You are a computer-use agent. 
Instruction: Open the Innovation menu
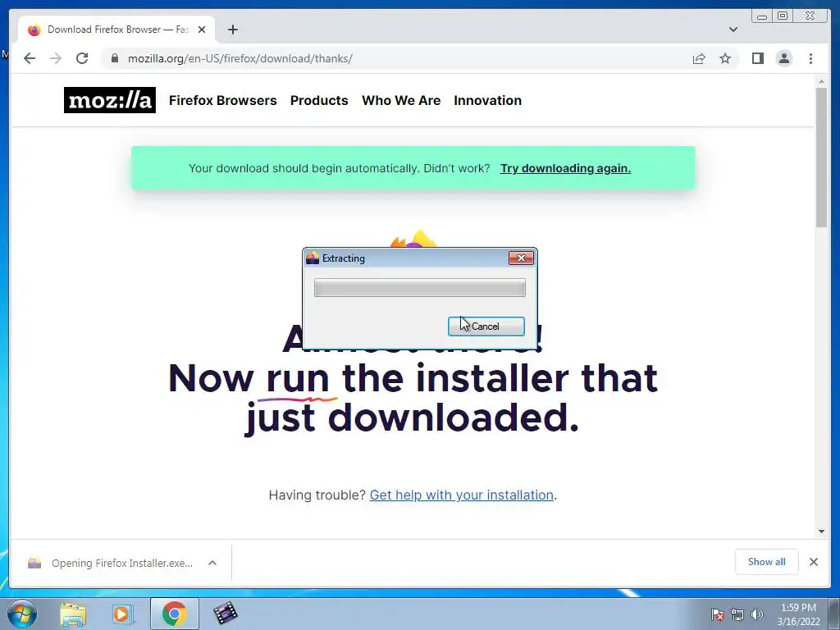487,100
